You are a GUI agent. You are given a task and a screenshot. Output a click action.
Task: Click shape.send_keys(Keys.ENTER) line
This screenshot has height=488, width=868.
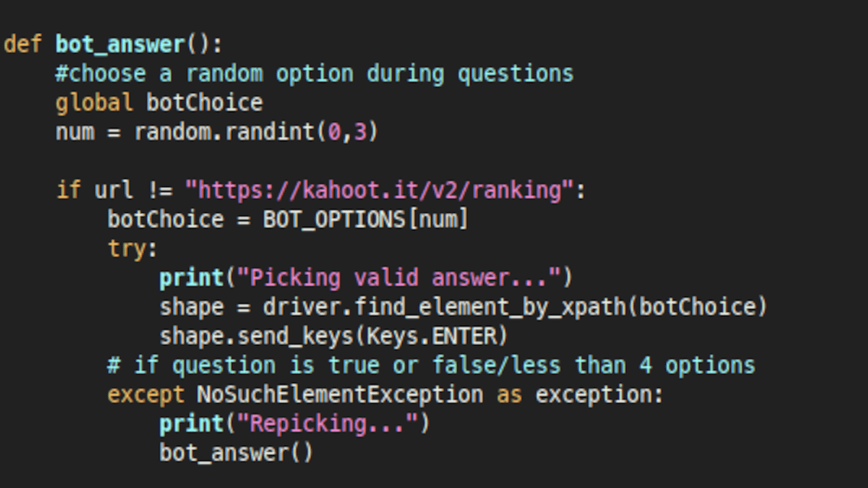pyautogui.click(x=334, y=336)
